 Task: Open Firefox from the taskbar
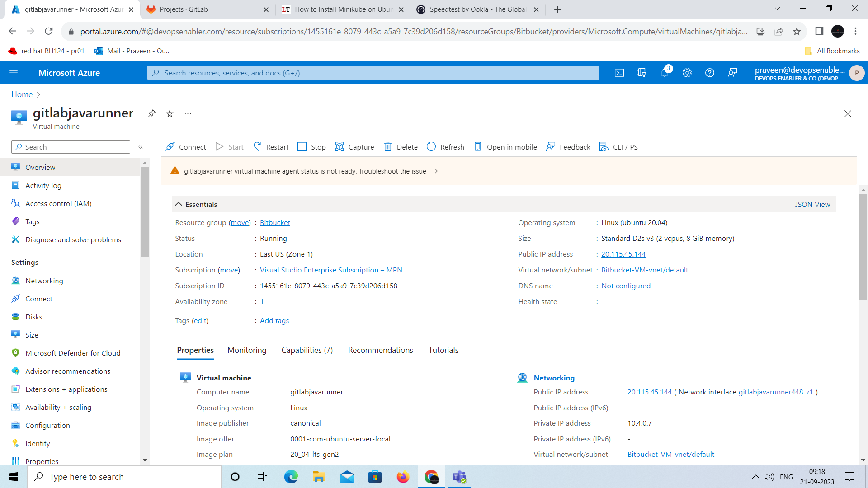403,477
